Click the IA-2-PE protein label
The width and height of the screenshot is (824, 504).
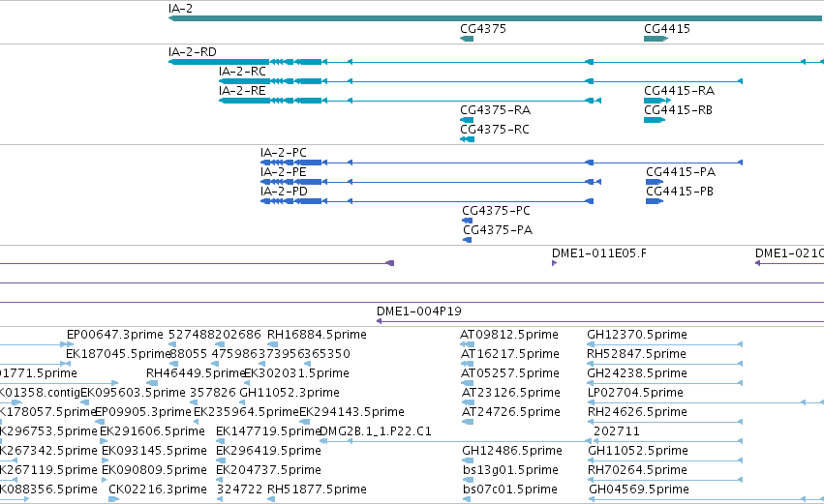(284, 172)
